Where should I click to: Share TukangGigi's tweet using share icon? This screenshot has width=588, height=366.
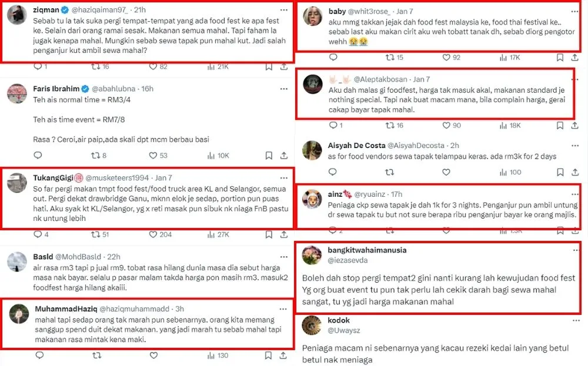[285, 235]
